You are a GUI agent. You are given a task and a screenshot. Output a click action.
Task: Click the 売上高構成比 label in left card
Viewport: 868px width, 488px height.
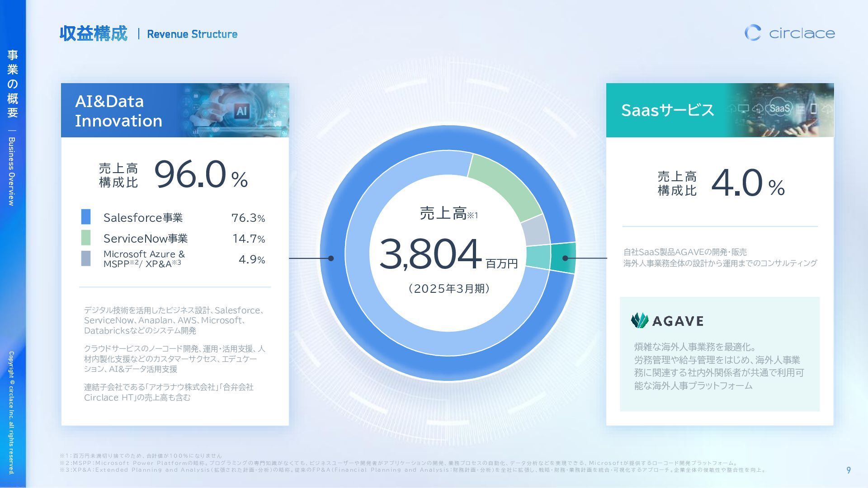tap(118, 175)
